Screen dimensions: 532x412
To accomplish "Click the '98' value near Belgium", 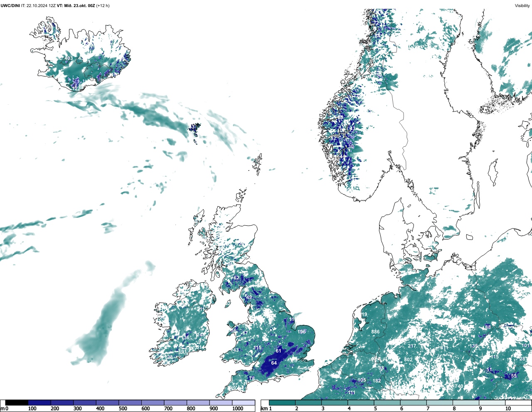I will point(381,368).
